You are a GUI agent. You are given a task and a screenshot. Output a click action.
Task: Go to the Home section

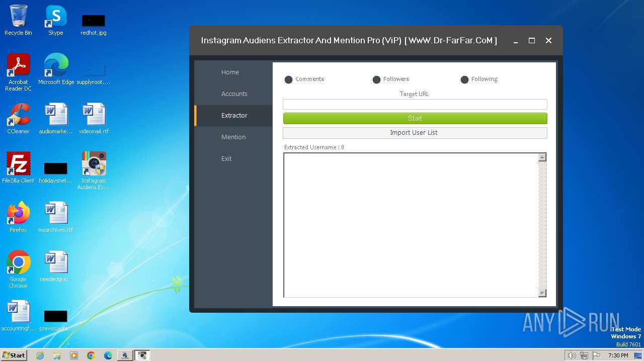[x=233, y=72]
